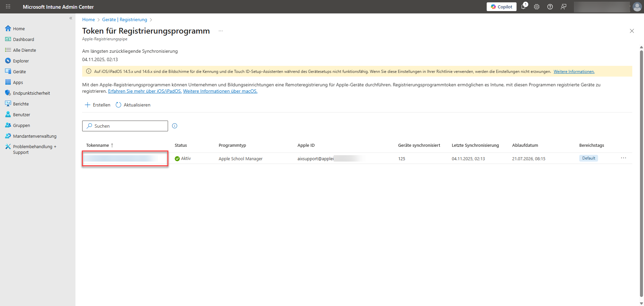The image size is (644, 306).
Task: Open Weitere Informationen link in warning banner
Action: (574, 72)
